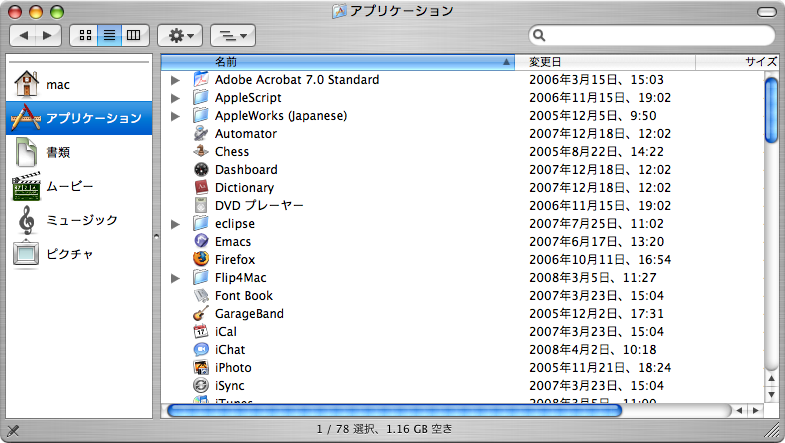Select アプリケーション in the sidebar

point(79,118)
